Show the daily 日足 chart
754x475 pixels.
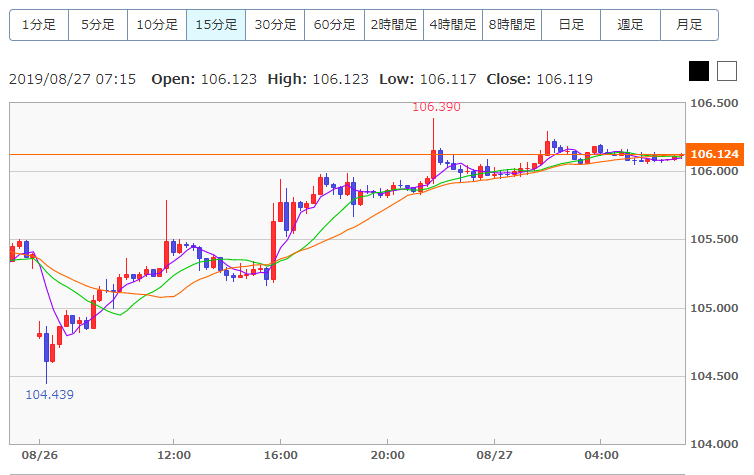(x=571, y=25)
